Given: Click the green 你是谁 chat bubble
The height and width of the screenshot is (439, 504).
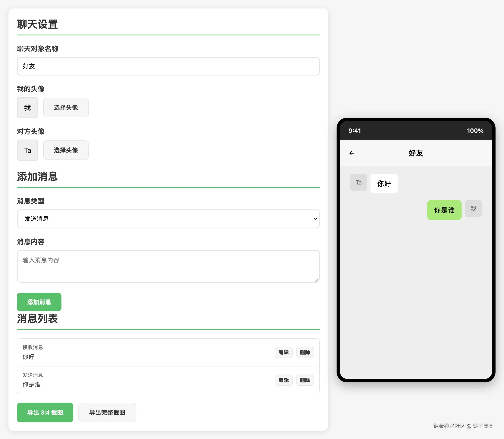Looking at the screenshot, I should [444, 210].
